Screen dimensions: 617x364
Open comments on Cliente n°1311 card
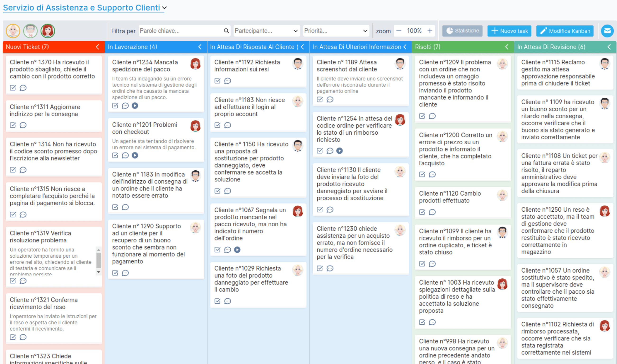[23, 125]
